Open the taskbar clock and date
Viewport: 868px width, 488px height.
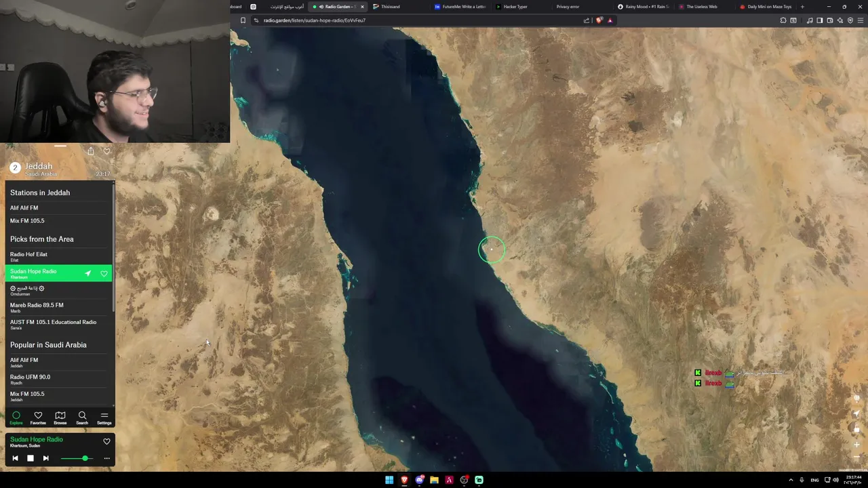[852, 480]
